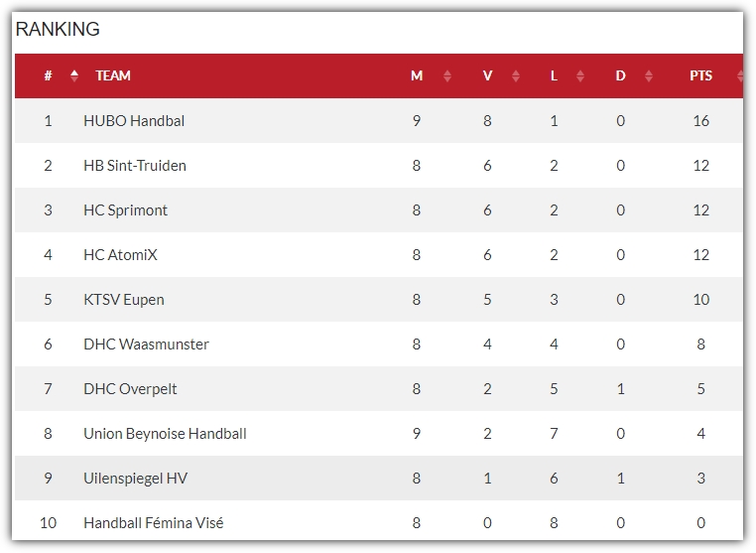
Task: Click the RANKING heading
Action: point(58,29)
